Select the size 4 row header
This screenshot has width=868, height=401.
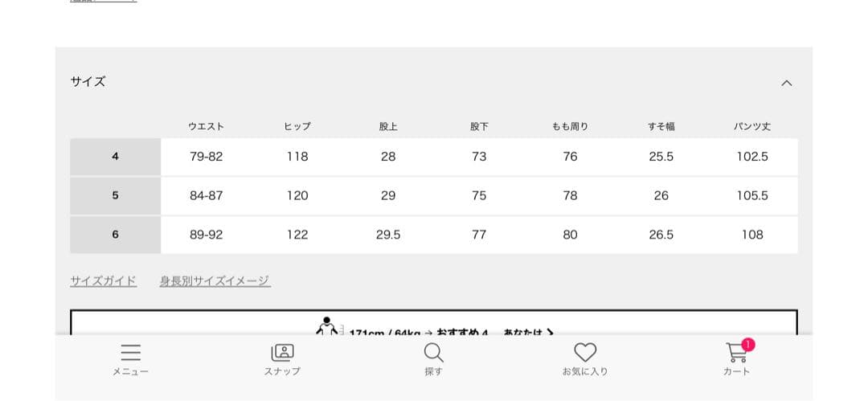pos(115,157)
